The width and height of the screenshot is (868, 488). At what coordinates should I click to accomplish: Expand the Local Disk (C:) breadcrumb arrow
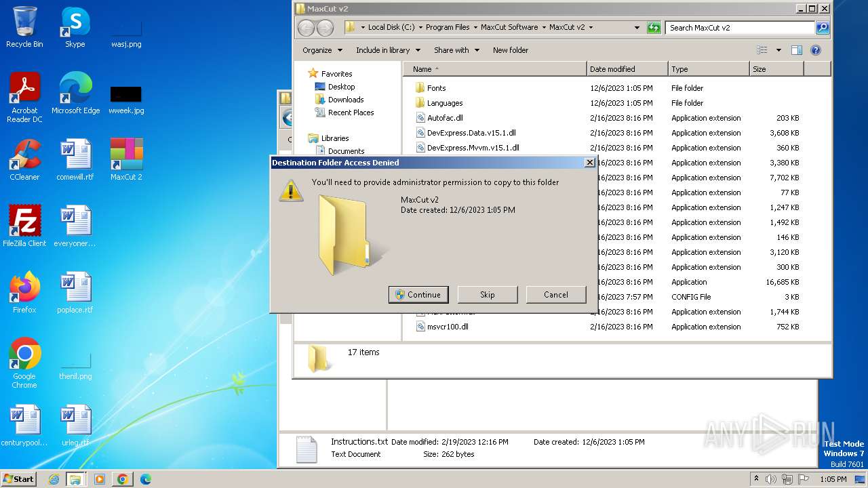[x=420, y=28]
